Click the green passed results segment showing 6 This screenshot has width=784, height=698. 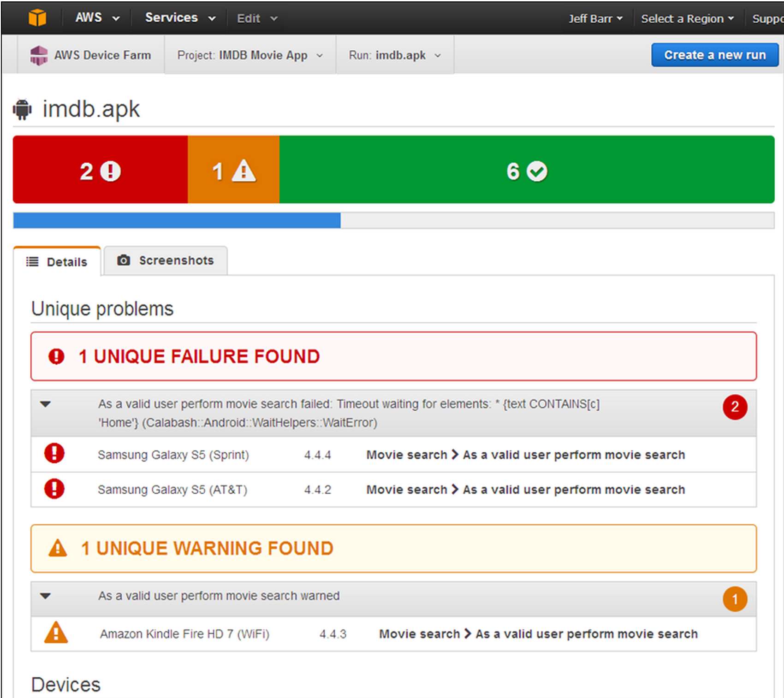click(526, 170)
